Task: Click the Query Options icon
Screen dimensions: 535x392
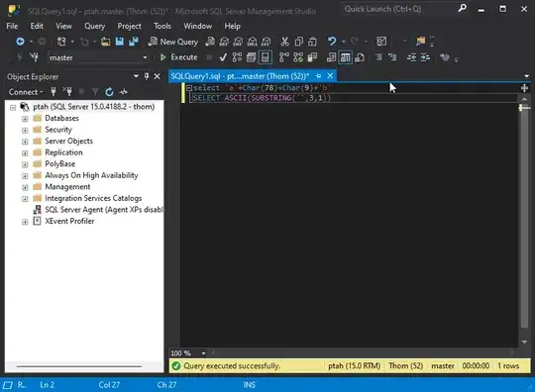Action: 252,57
